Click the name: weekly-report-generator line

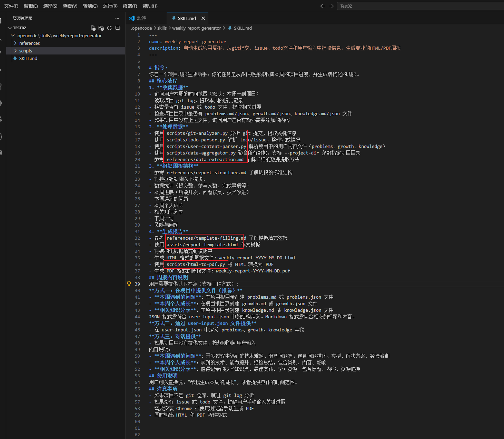click(187, 41)
